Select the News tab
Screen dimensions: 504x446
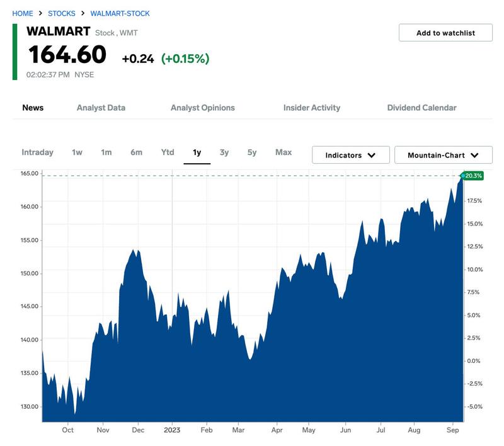pyautogui.click(x=33, y=108)
